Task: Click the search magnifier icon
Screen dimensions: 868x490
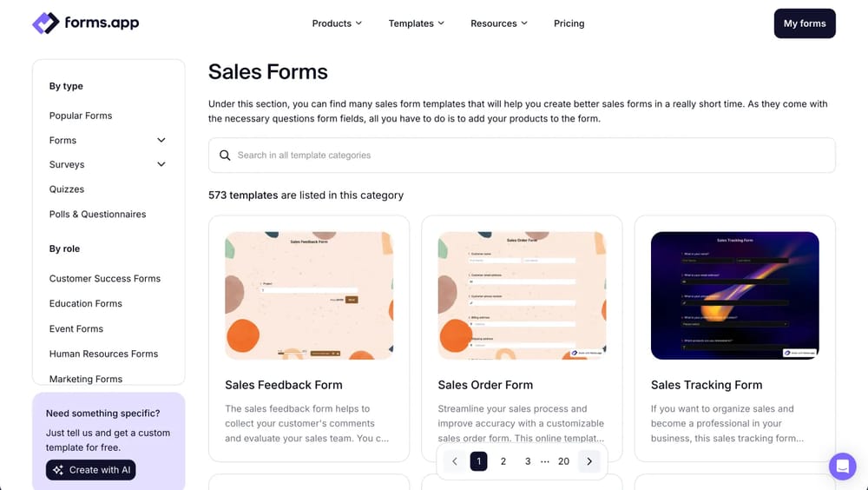Action: click(x=225, y=156)
